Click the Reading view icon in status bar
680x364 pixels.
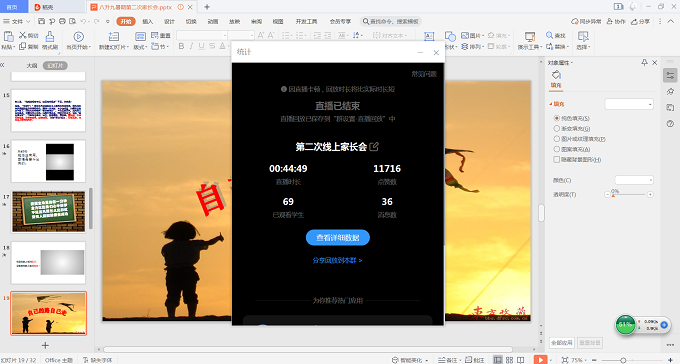[x=520, y=360]
